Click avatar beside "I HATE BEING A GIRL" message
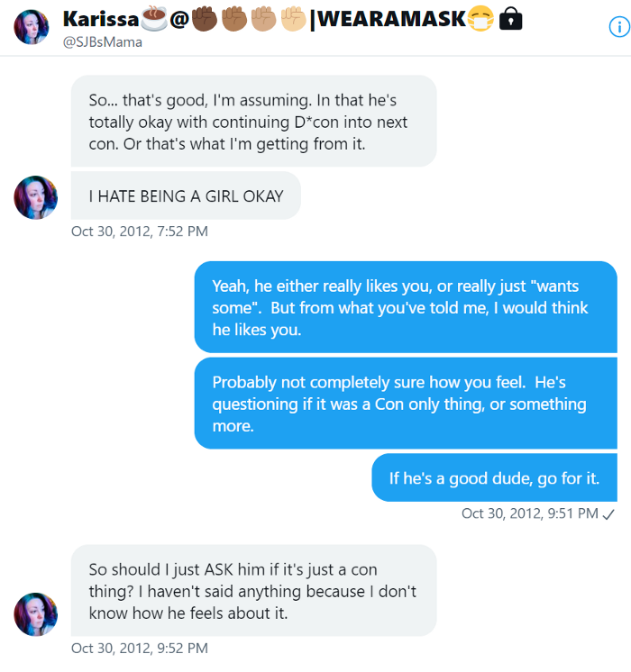This screenshot has width=631, height=672. [x=36, y=197]
